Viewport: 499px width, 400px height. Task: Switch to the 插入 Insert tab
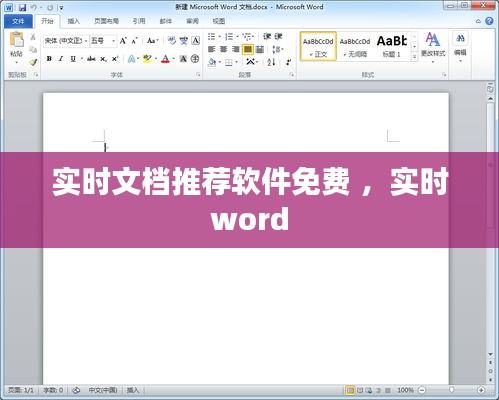click(x=73, y=21)
